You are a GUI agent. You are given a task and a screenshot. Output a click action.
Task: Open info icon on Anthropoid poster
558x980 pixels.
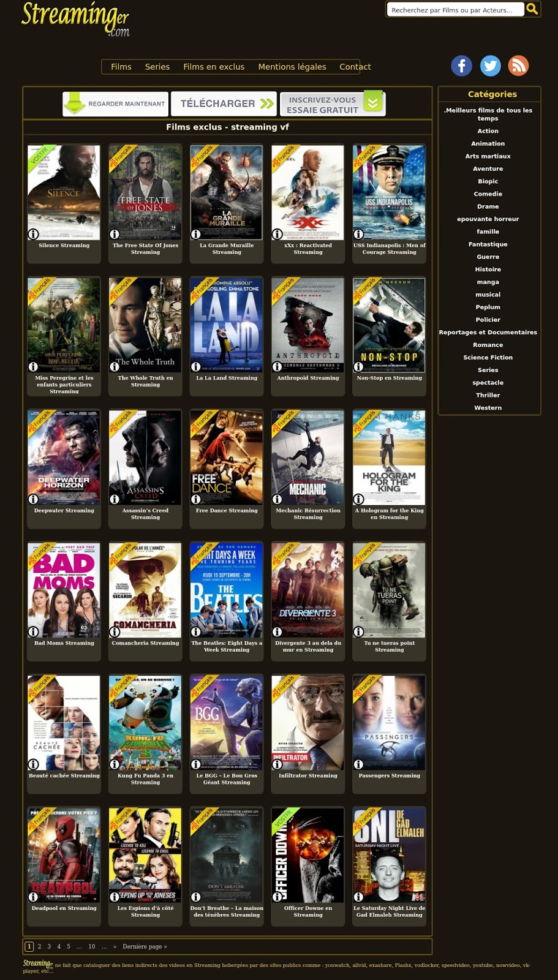pos(277,366)
